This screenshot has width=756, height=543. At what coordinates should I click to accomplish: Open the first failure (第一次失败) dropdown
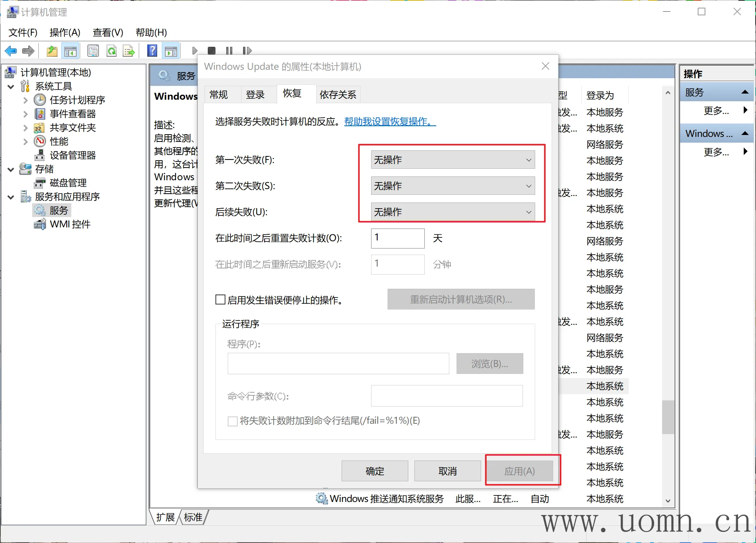[x=452, y=160]
